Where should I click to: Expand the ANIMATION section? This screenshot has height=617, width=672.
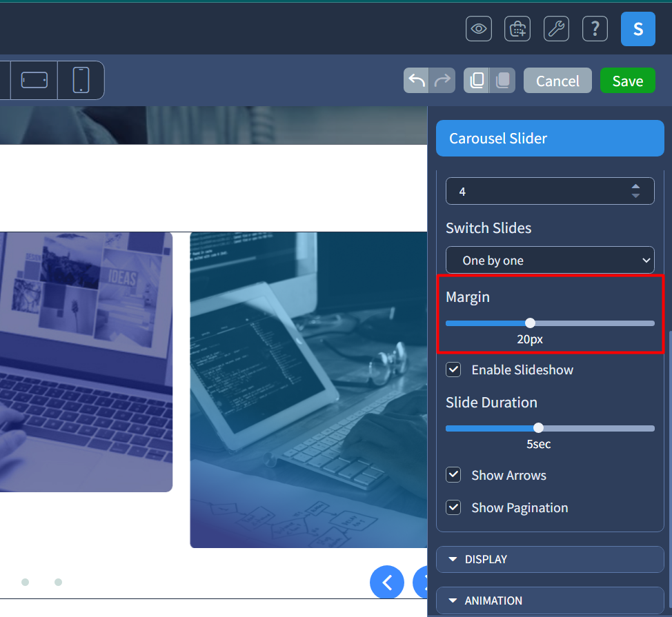(x=550, y=600)
